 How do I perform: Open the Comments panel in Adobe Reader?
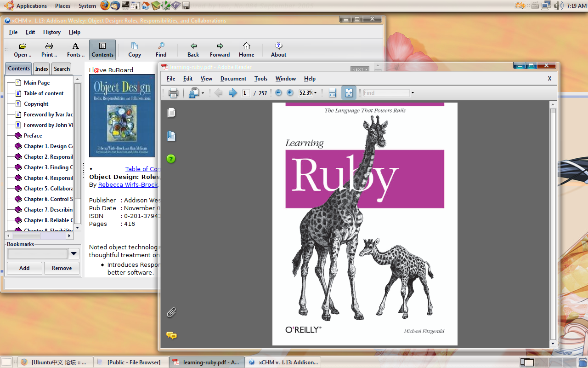(171, 336)
